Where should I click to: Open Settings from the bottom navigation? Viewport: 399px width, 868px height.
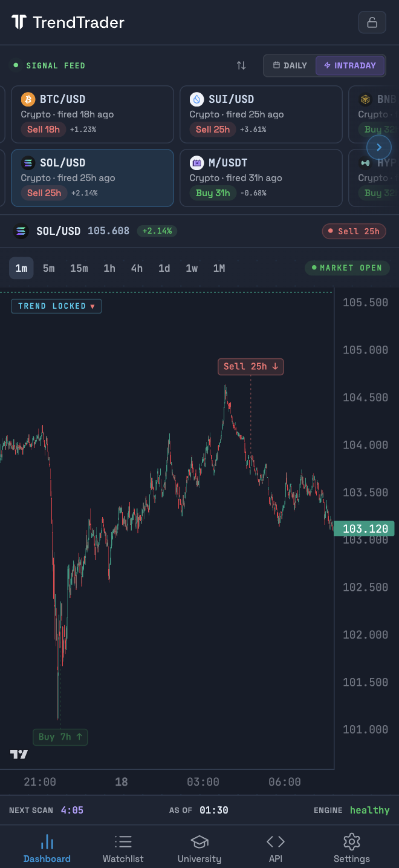tap(352, 849)
